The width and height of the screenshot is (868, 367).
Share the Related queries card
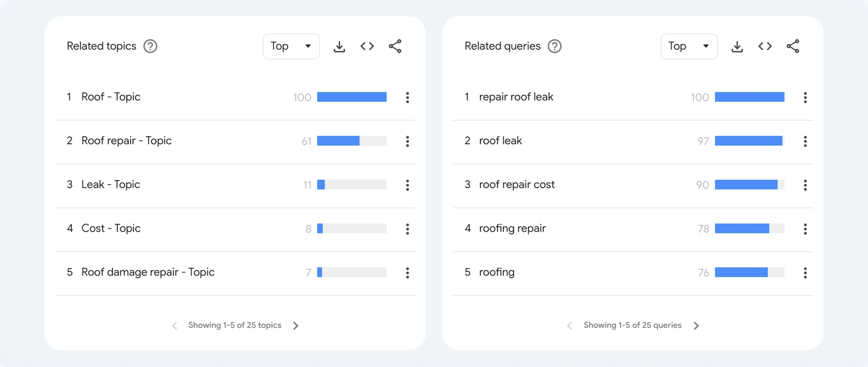(793, 46)
